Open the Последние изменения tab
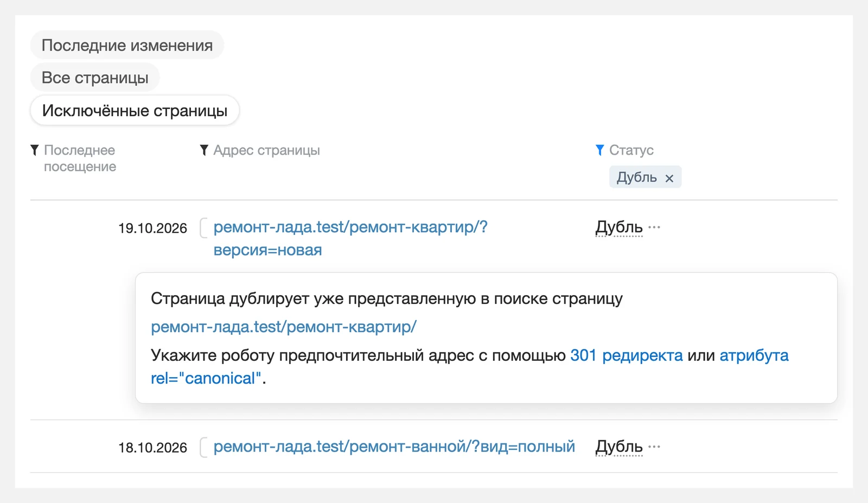The image size is (868, 503). click(x=127, y=45)
